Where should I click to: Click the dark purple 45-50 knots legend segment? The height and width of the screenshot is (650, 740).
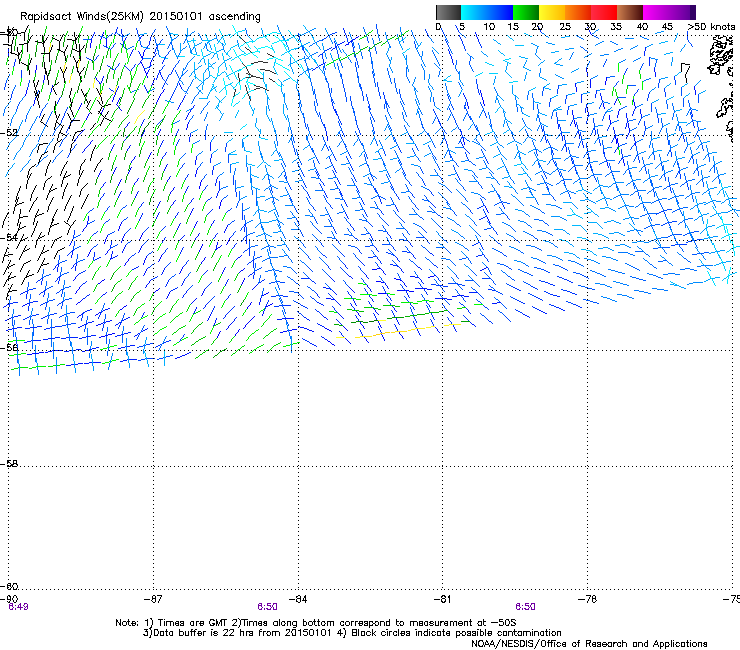[682, 12]
